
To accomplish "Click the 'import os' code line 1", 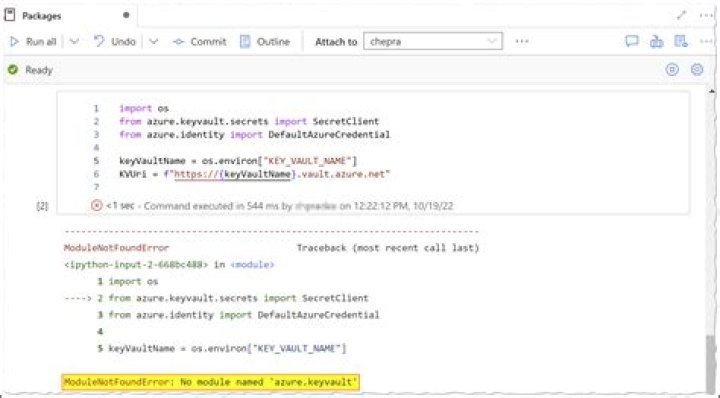I will click(144, 108).
